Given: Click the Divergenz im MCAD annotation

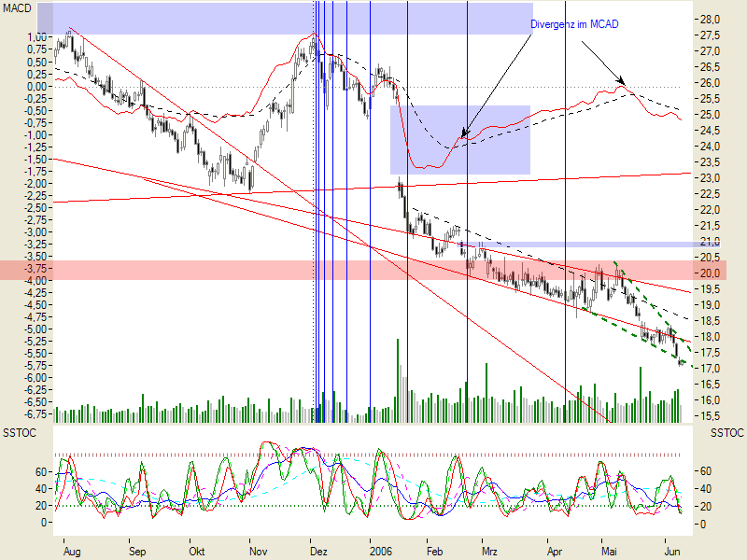Looking at the screenshot, I should 574,23.
